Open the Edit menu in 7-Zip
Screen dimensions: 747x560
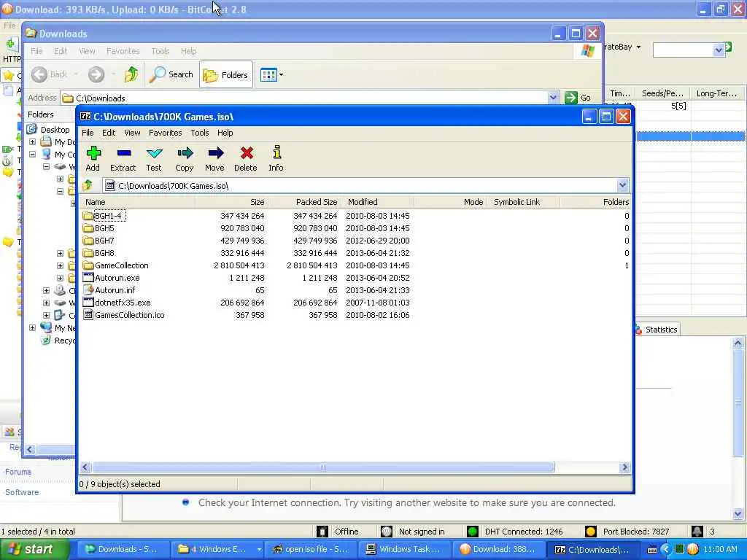click(109, 133)
